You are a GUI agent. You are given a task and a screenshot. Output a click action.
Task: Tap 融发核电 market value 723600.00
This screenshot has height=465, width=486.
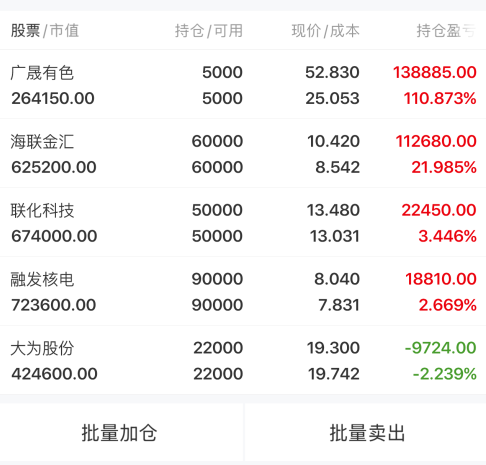tap(54, 305)
